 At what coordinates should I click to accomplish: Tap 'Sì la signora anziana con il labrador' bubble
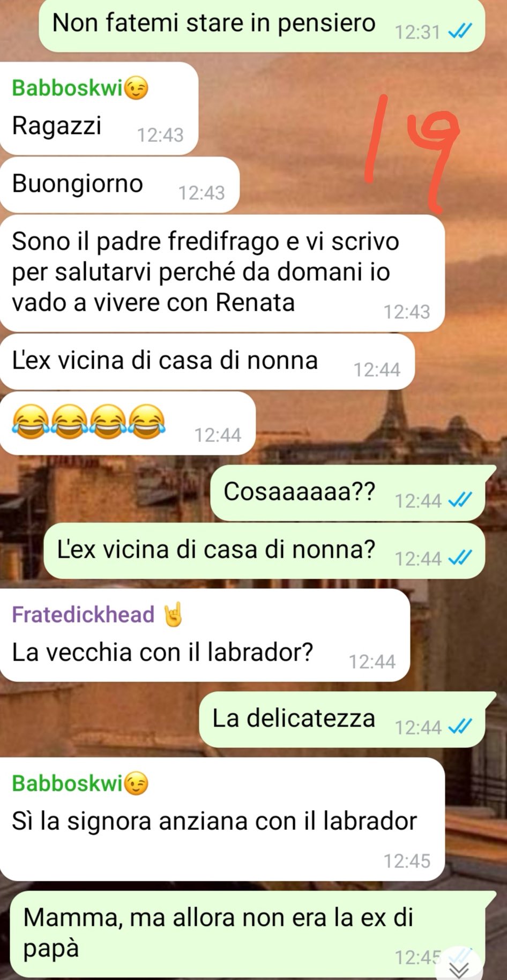(x=222, y=819)
